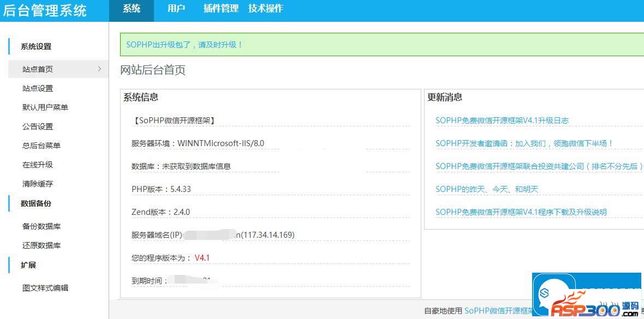Click the SOPHP出升级包了 upgrade notice link
644x319 pixels.
click(x=184, y=45)
